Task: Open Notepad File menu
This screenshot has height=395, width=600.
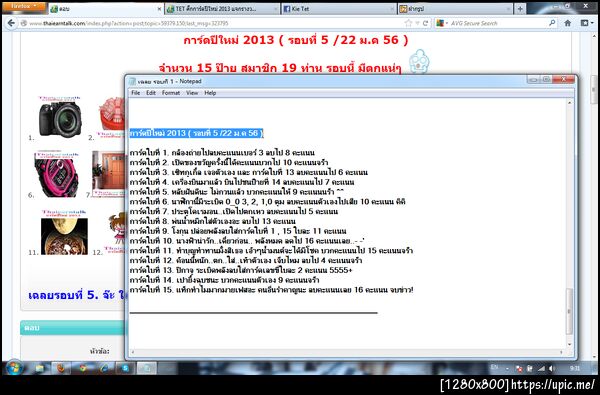Action: pos(135,93)
